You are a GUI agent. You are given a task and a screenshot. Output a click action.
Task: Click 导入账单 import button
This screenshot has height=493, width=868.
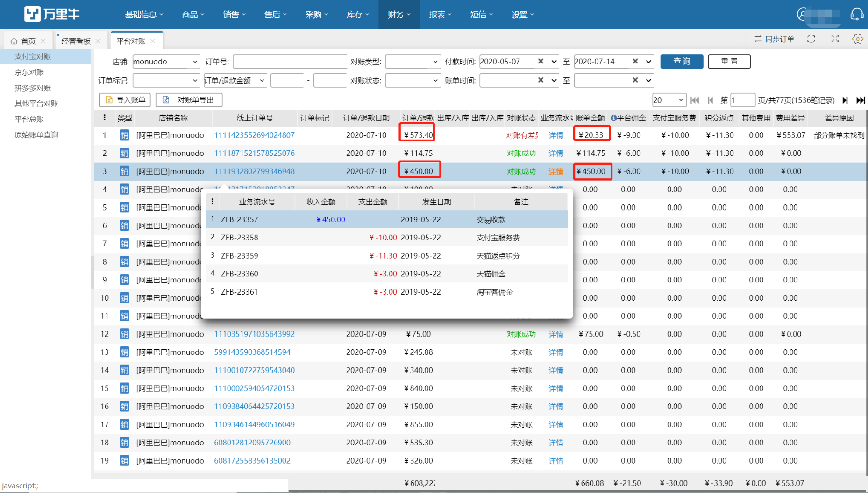coord(125,100)
